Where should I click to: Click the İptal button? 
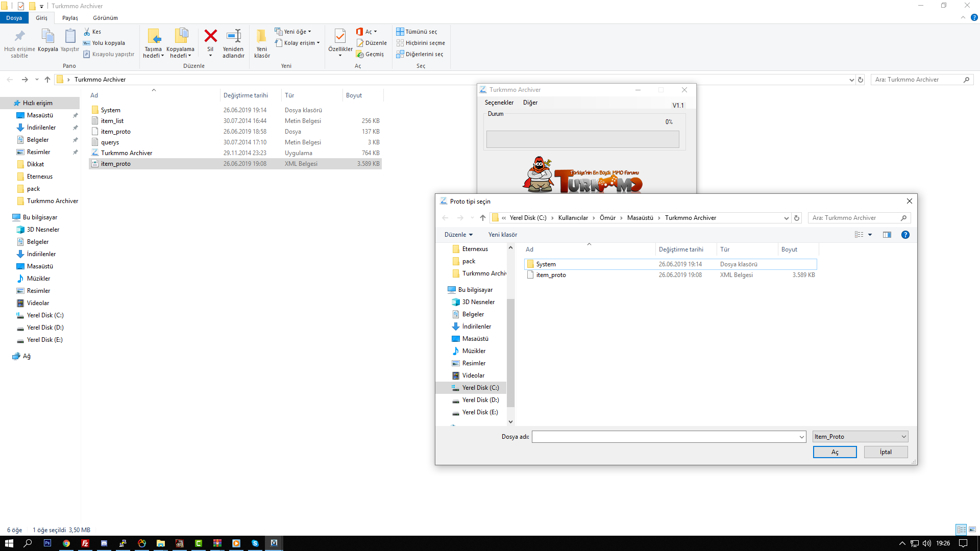[x=886, y=452]
